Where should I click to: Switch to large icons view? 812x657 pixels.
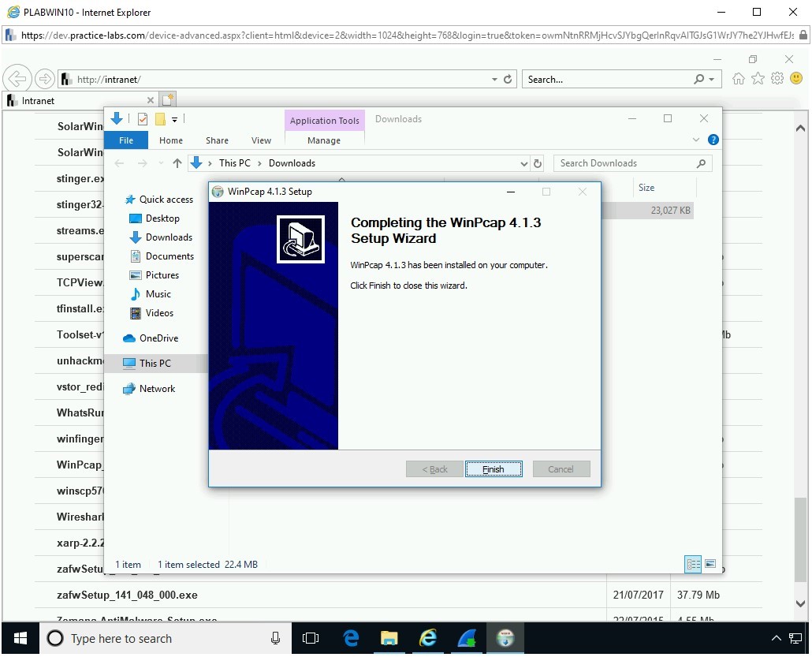pos(710,564)
